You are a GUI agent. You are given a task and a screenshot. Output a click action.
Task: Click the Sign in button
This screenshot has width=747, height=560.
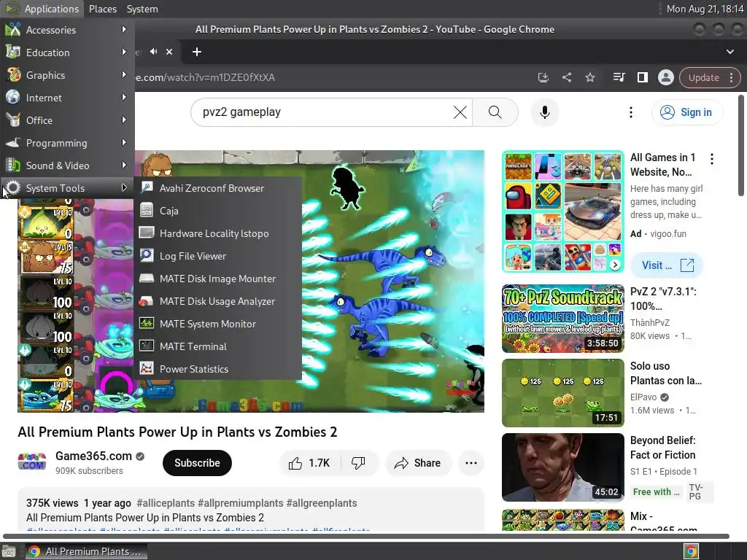point(686,112)
